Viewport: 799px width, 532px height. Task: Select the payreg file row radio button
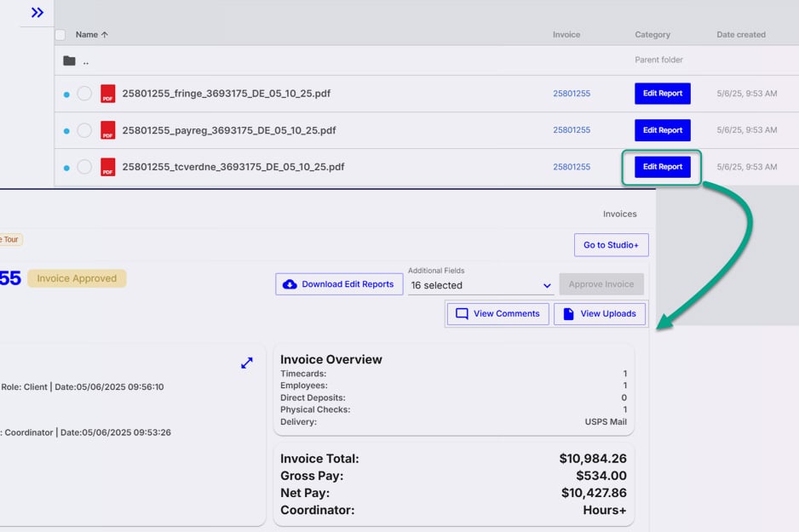point(84,130)
